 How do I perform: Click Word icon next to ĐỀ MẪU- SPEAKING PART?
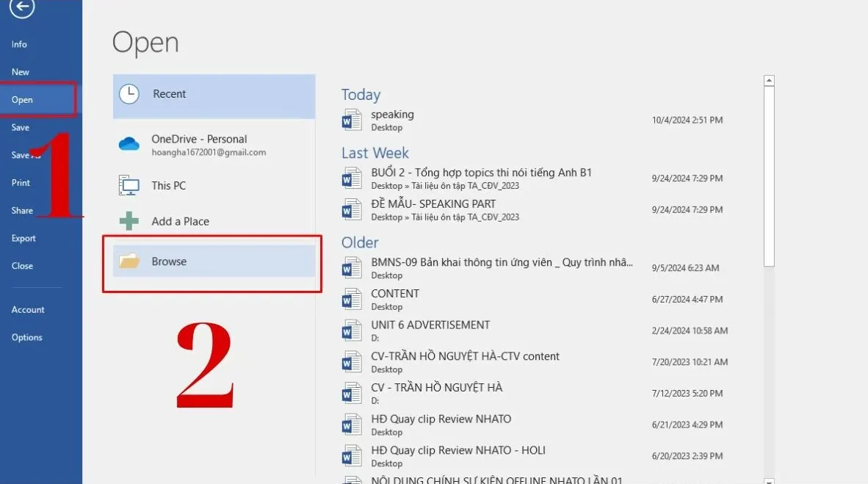pyautogui.click(x=352, y=210)
